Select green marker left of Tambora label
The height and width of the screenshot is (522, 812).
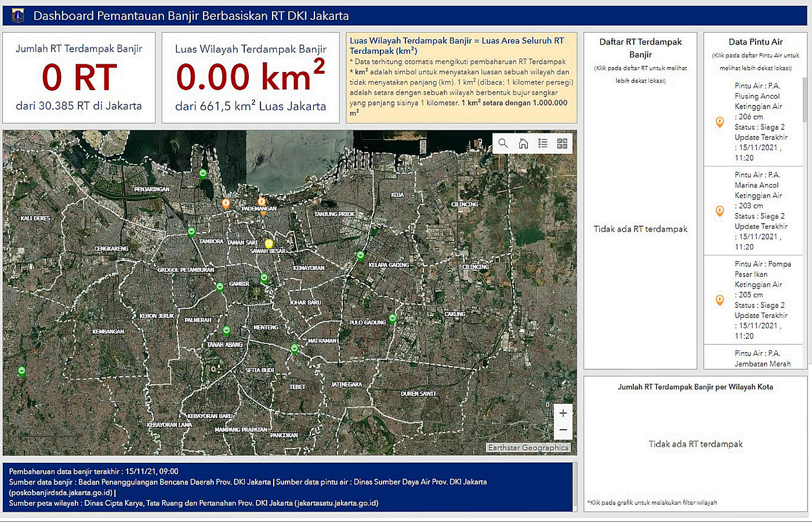191,233
